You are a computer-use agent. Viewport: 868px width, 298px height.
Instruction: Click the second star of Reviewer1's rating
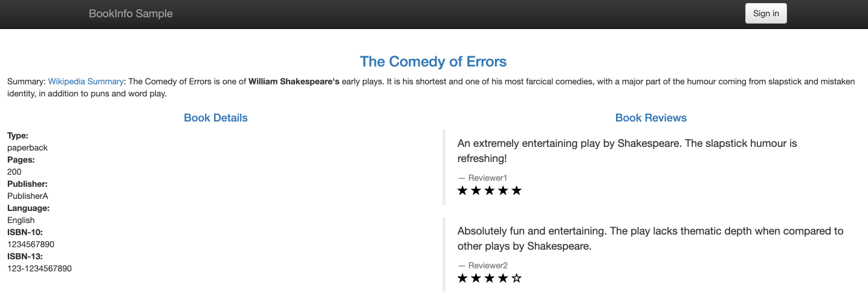tap(476, 191)
